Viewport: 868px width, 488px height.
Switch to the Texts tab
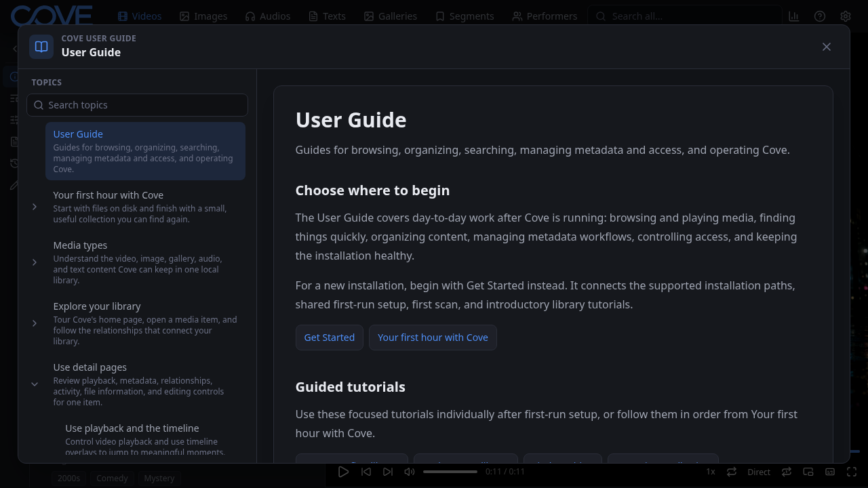[x=327, y=16]
